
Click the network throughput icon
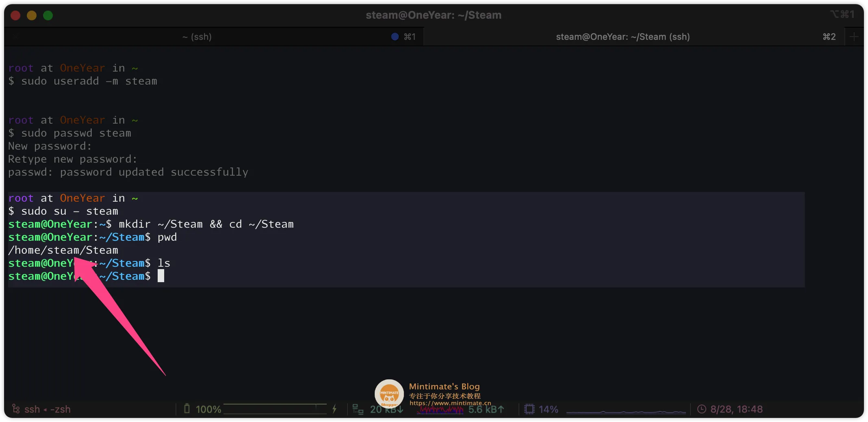coord(358,409)
